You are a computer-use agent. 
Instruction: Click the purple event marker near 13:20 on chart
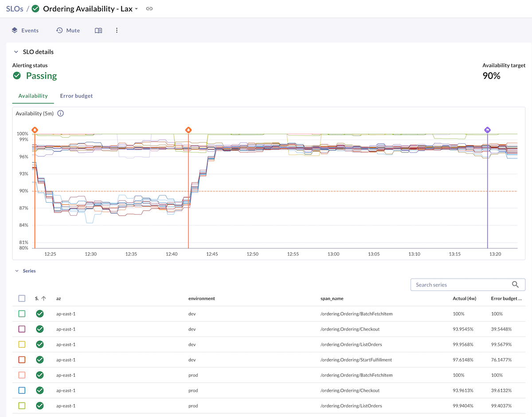(x=487, y=130)
